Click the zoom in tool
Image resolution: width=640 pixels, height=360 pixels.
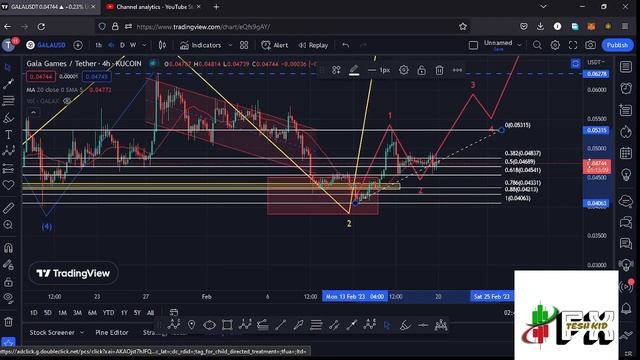(8, 225)
